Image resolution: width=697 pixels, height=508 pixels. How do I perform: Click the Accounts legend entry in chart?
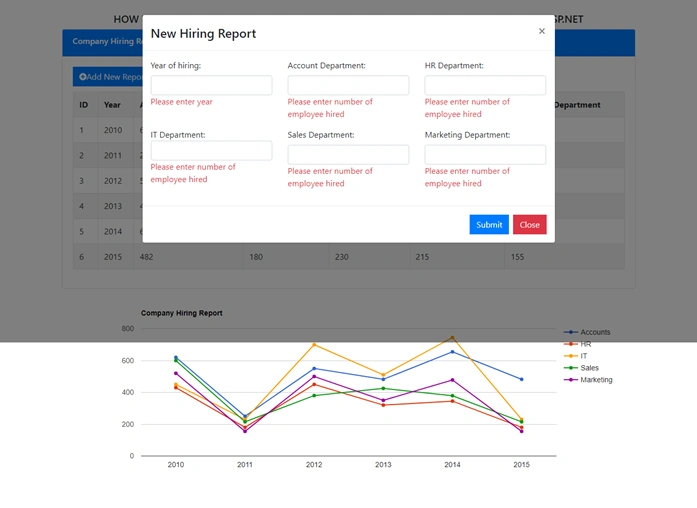click(587, 332)
